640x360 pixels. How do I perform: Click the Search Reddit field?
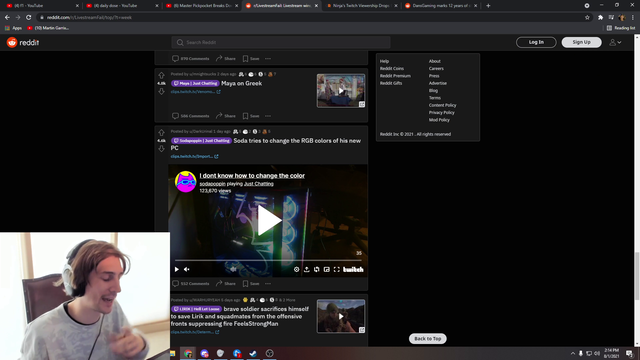point(281,42)
